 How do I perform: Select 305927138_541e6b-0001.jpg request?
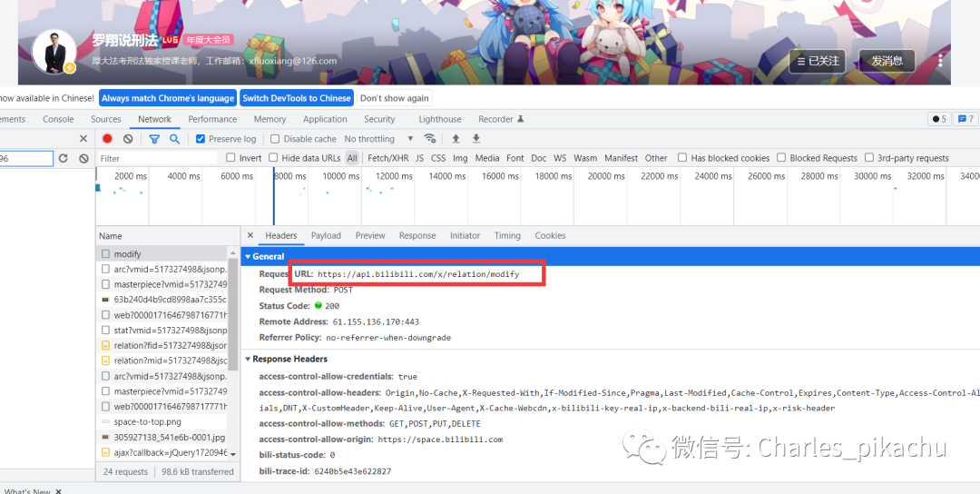[163, 437]
